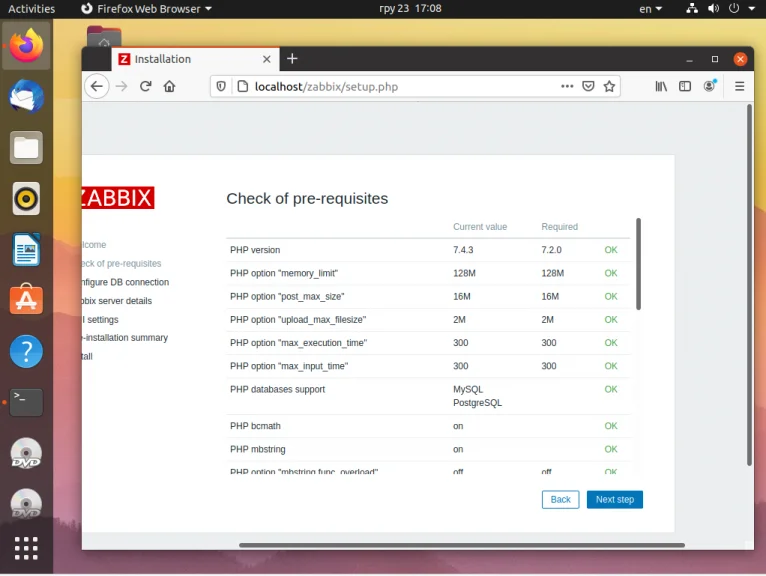
Task: Open the system menu arrow in the top bar
Action: coord(751,9)
